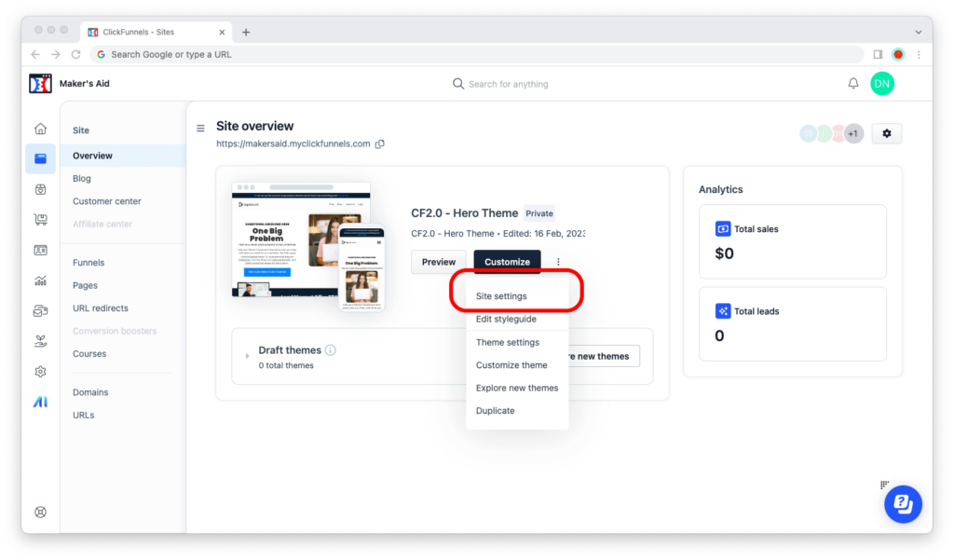954x560 pixels.
Task: Click the Analytics panel heading
Action: point(720,189)
